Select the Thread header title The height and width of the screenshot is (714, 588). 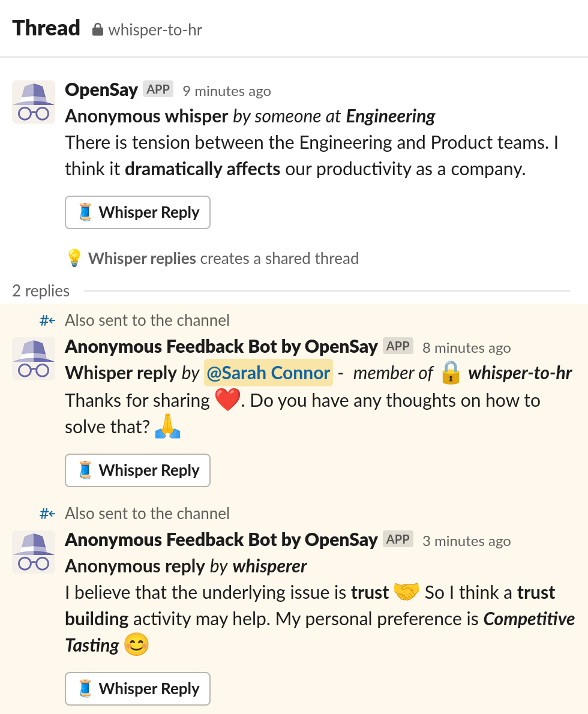[46, 28]
